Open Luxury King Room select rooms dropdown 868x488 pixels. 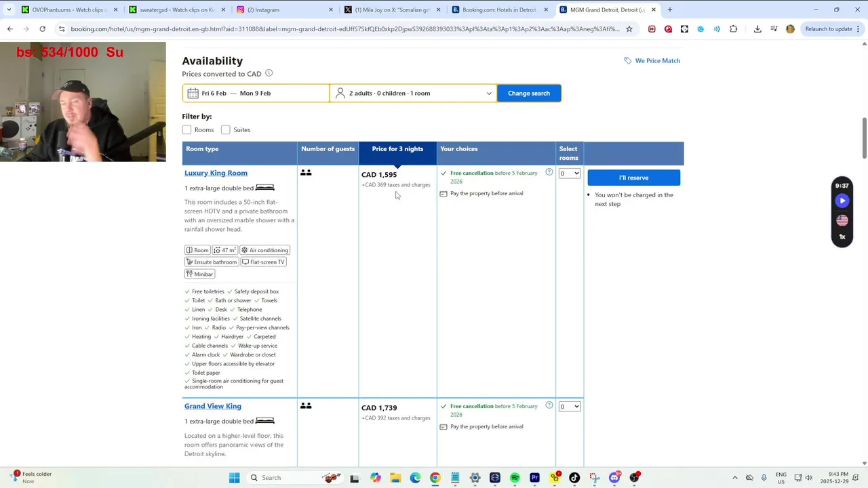[570, 174]
